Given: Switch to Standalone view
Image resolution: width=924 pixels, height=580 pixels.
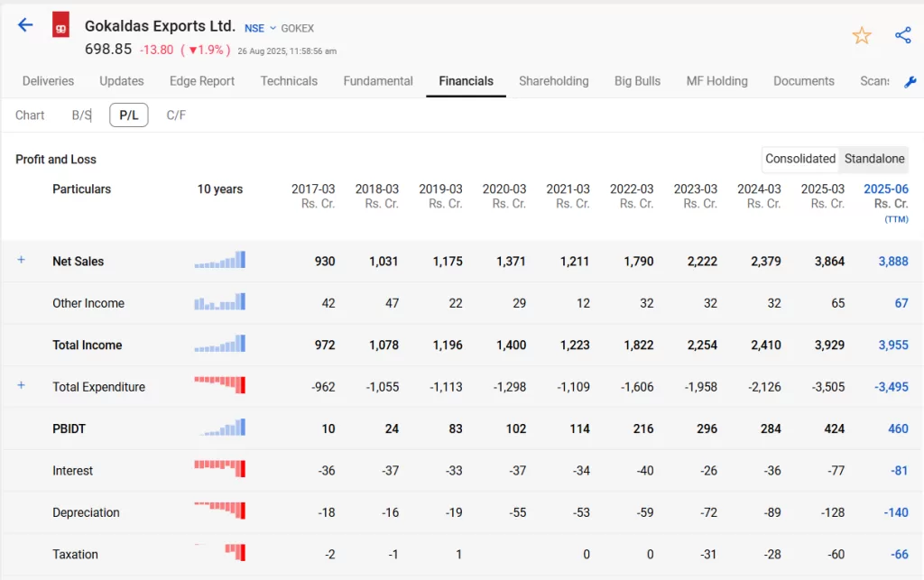Looking at the screenshot, I should (873, 159).
